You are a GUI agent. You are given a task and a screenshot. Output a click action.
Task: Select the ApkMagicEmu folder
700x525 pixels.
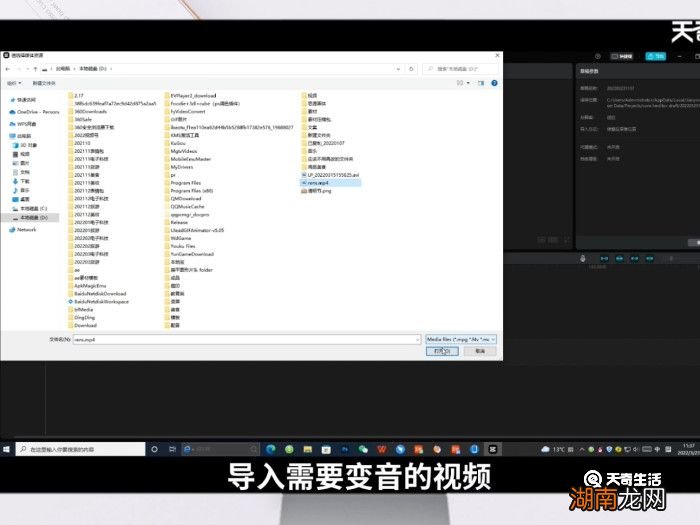88,286
